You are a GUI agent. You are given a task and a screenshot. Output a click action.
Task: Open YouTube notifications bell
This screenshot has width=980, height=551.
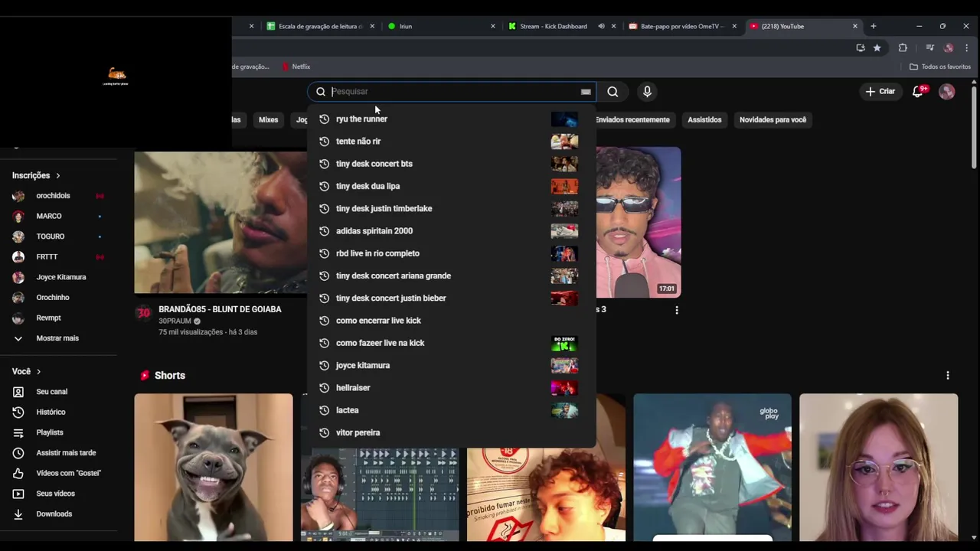click(918, 92)
